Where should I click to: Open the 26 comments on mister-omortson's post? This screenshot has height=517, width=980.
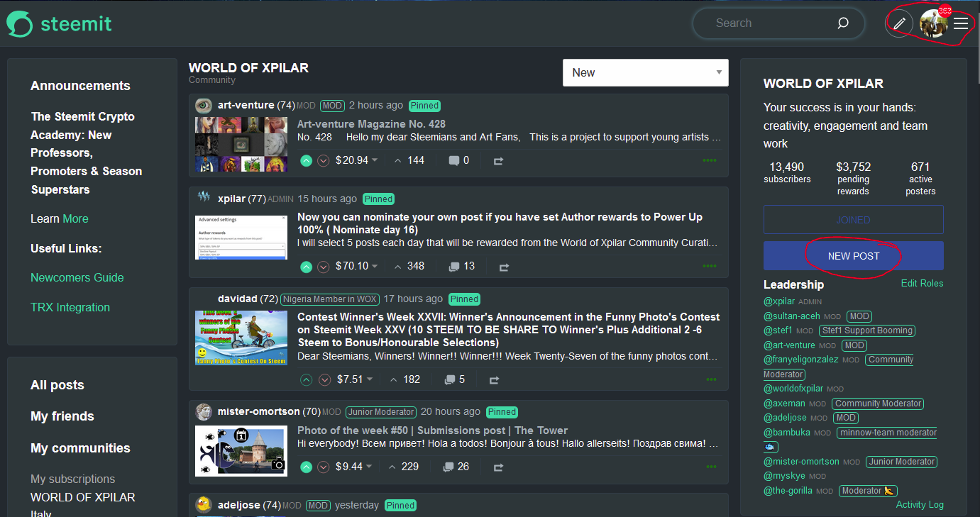coord(456,467)
